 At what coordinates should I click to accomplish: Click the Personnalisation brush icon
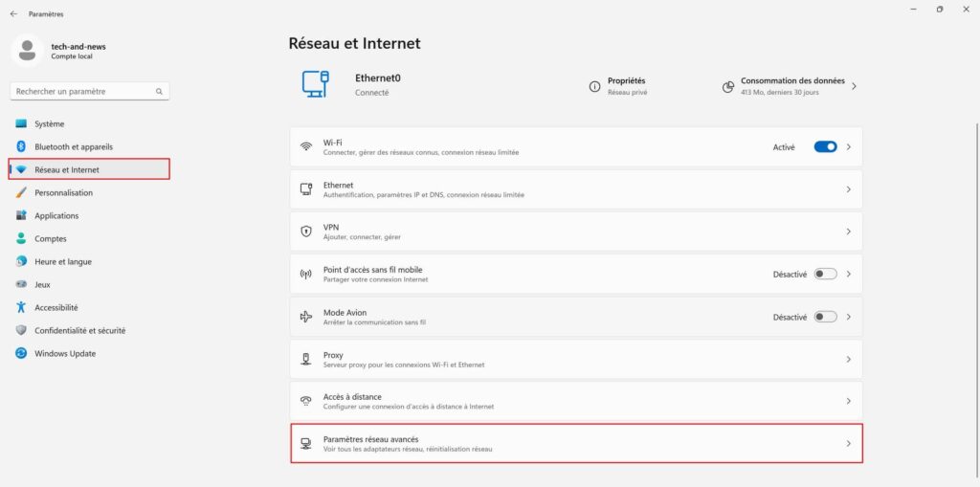21,192
